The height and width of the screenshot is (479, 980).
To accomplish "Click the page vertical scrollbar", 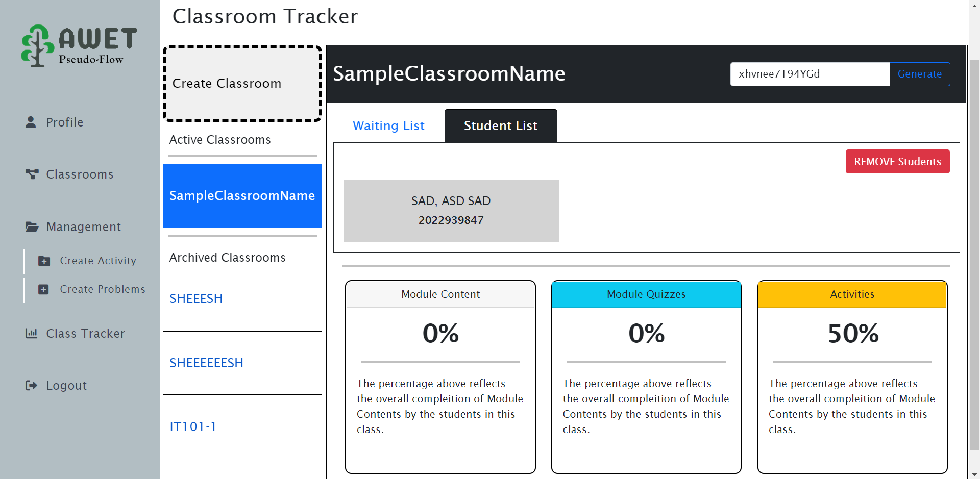I will point(974,255).
